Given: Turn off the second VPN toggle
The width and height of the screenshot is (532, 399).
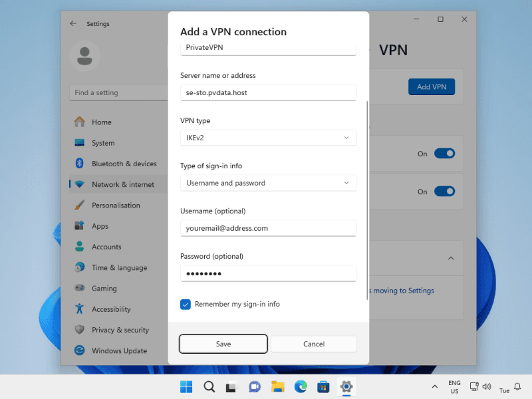Looking at the screenshot, I should (444, 192).
